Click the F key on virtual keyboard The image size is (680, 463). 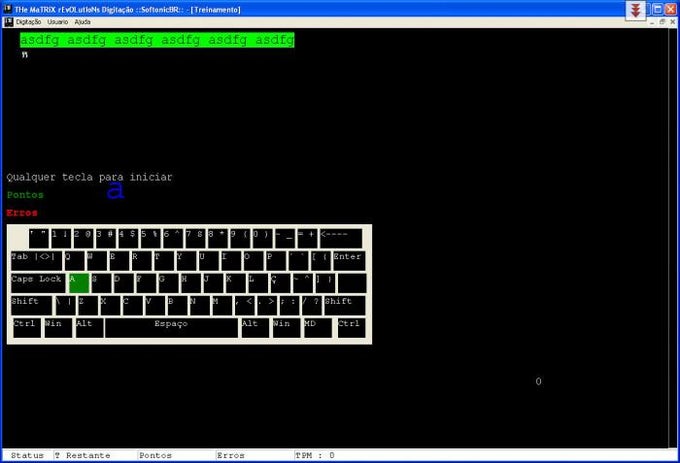pyautogui.click(x=146, y=283)
